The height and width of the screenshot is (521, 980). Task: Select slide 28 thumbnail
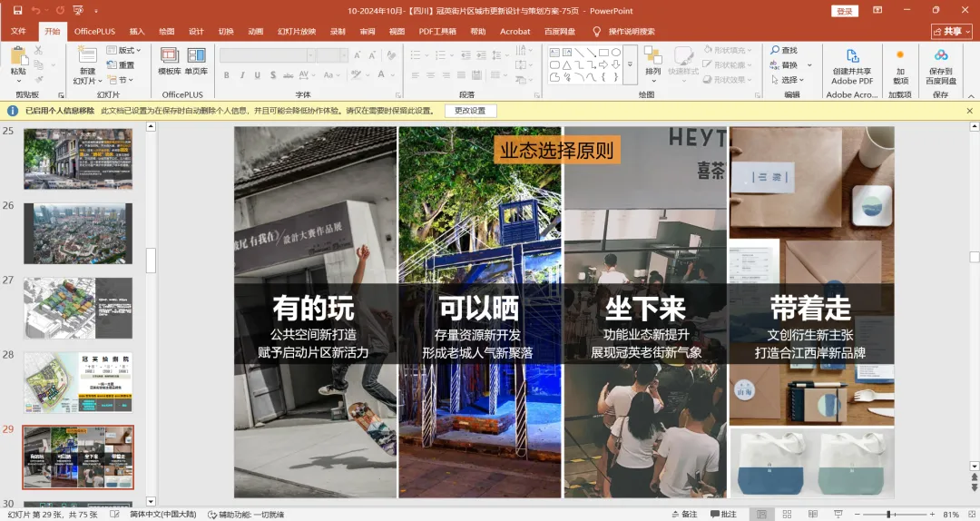(78, 382)
